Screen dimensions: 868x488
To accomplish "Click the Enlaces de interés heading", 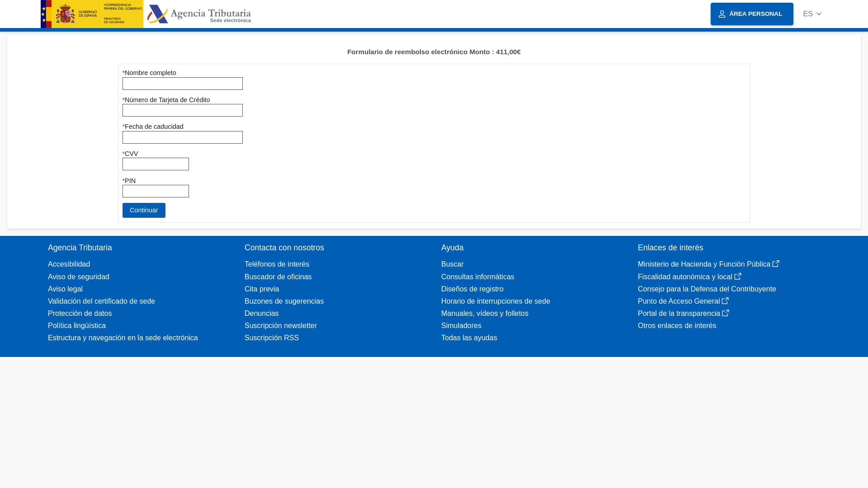I will pos(670,248).
